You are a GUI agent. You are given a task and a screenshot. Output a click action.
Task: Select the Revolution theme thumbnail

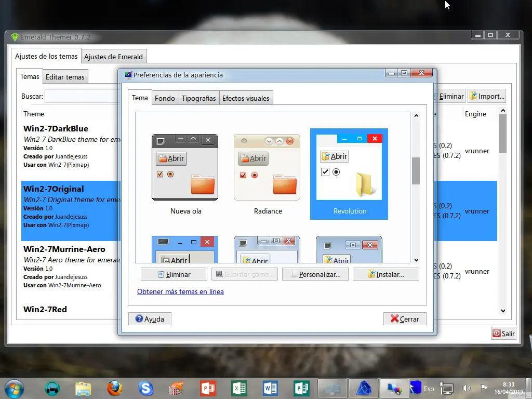349,174
